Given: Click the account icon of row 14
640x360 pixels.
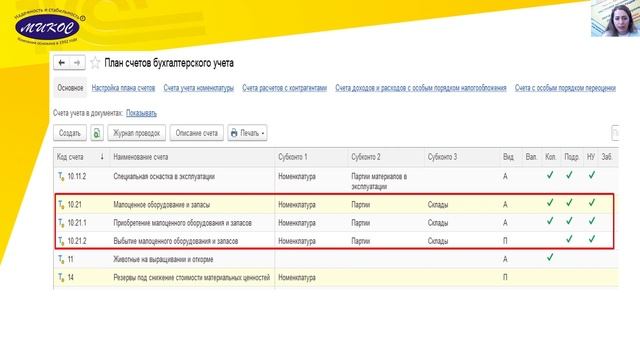Looking at the screenshot, I should (61, 278).
